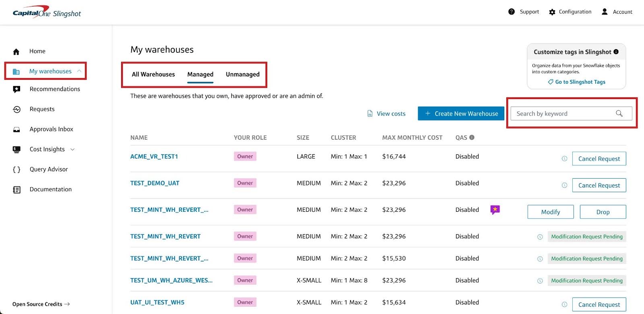The height and width of the screenshot is (314, 644).
Task: Click the clock icon in ACME_VR_TEST1 row
Action: point(564,159)
